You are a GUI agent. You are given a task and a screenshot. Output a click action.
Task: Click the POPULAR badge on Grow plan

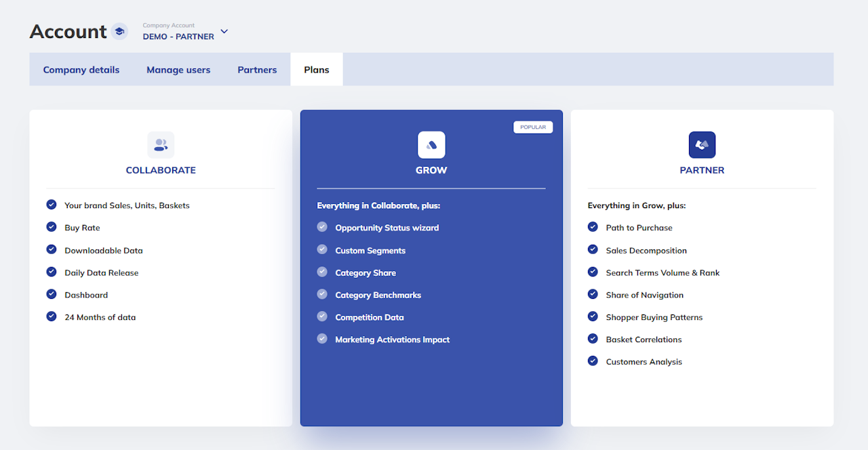click(x=533, y=127)
